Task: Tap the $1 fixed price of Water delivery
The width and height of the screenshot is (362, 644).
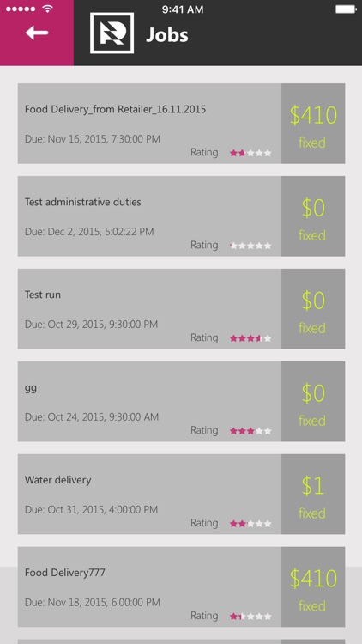Action: 313,494
